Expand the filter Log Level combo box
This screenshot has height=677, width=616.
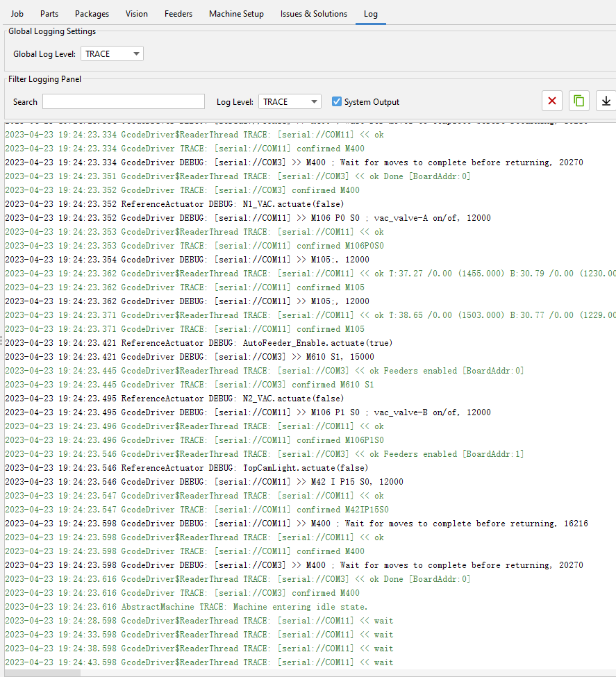(290, 101)
